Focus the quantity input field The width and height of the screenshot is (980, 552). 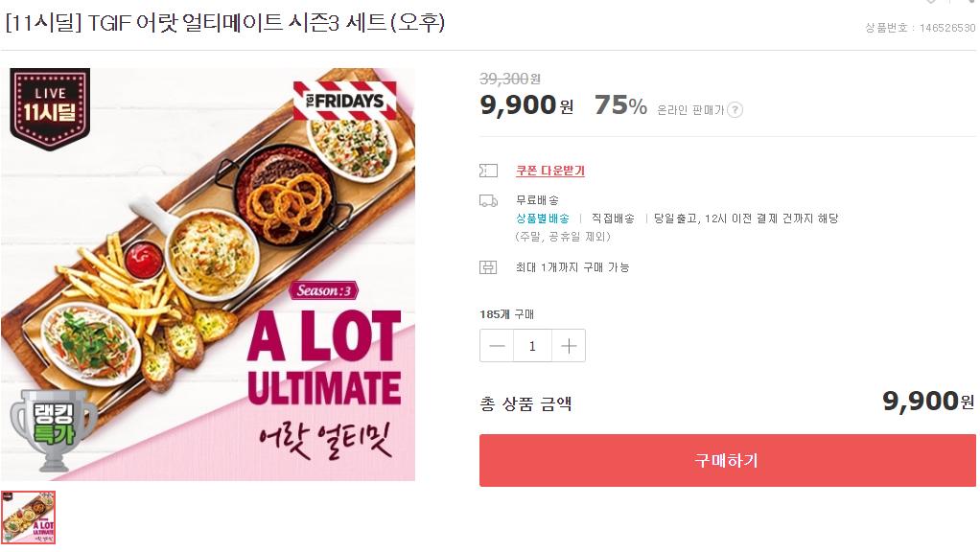point(532,346)
